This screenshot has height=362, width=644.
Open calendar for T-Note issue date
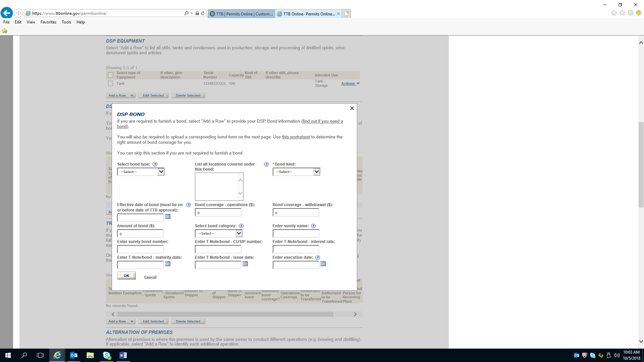[245, 264]
